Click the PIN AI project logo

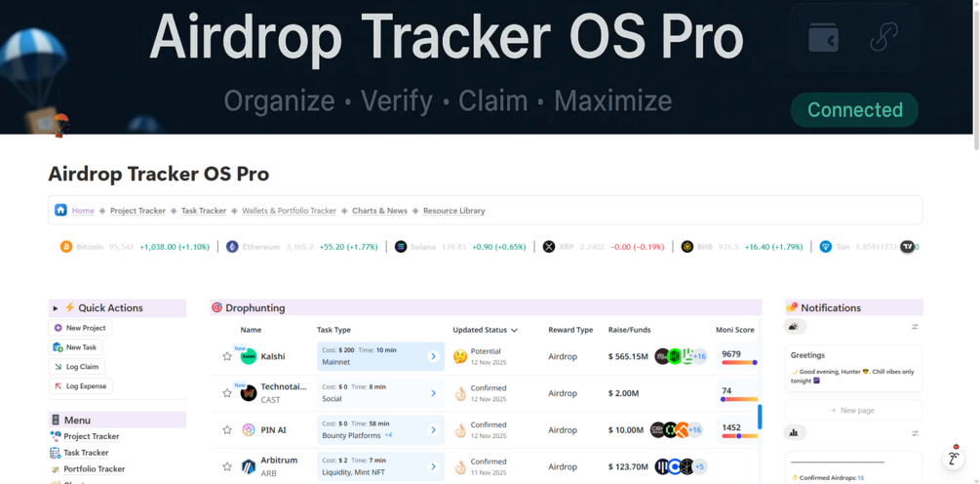coord(248,429)
